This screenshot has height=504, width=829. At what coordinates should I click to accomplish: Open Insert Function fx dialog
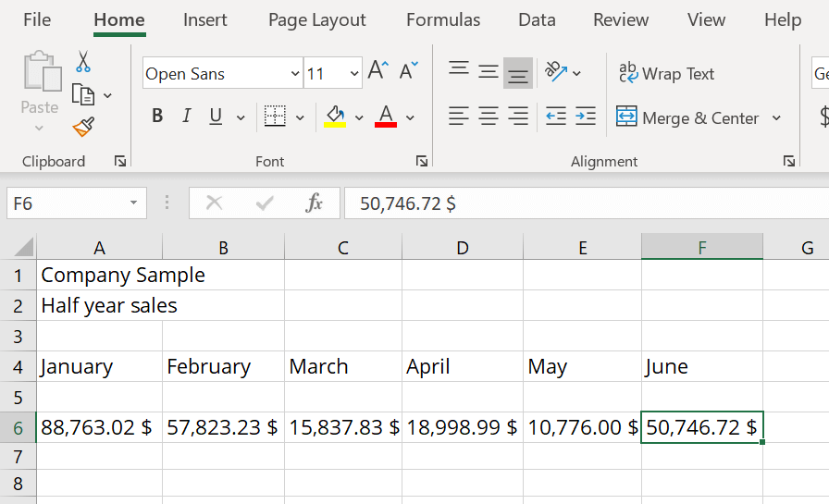tap(314, 203)
